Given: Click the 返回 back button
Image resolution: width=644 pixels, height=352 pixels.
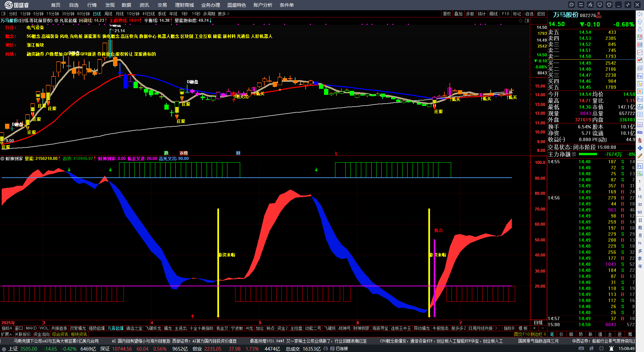Looking at the screenshot, I should coord(541,14).
